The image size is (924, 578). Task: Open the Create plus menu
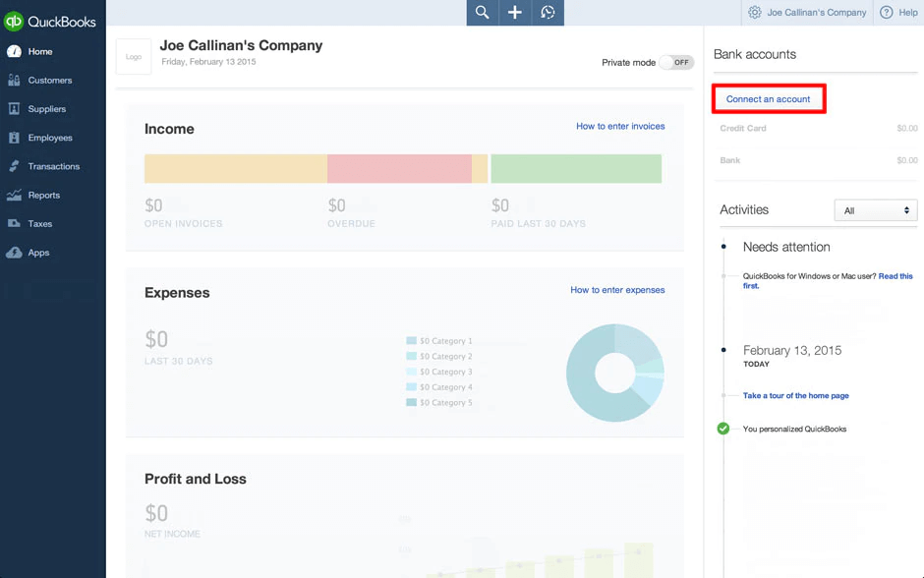tap(515, 13)
